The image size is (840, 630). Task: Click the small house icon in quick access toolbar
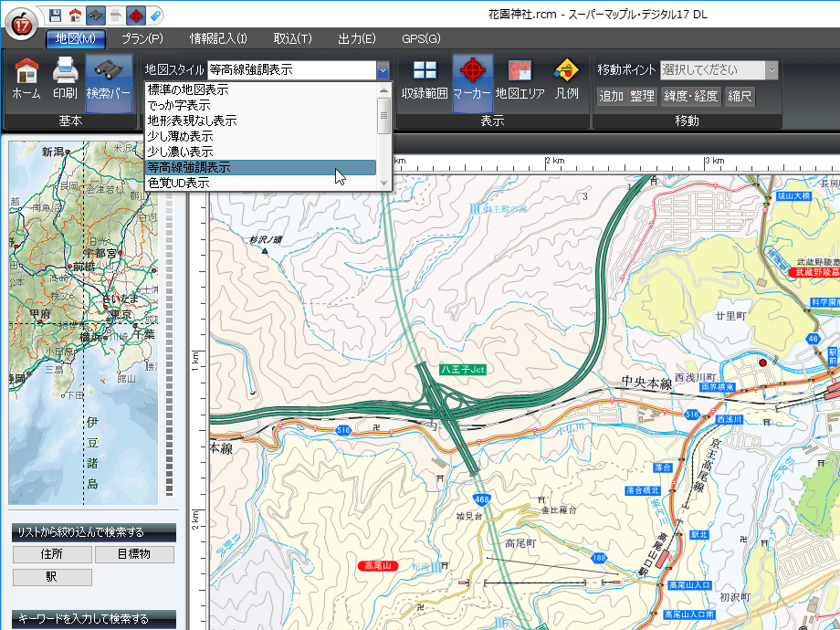click(x=75, y=16)
